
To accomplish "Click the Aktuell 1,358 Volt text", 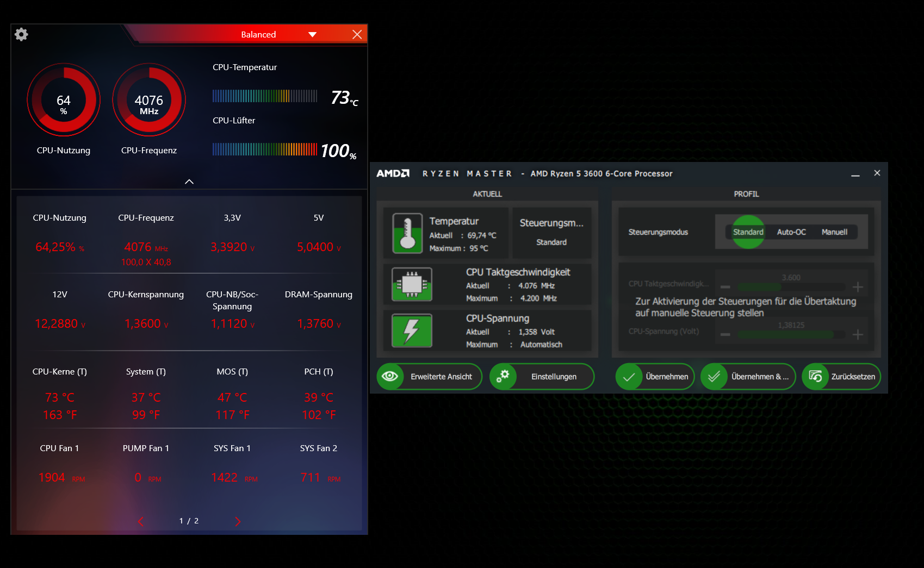I will 510,332.
